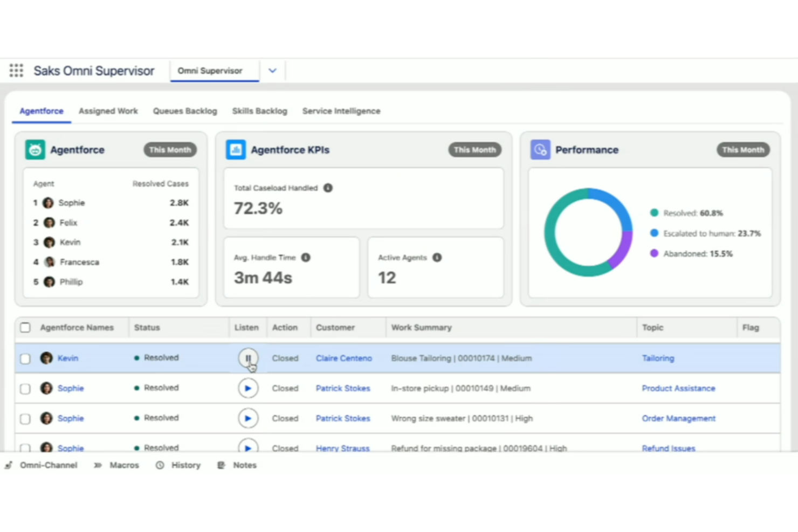The width and height of the screenshot is (798, 532).
Task: Open Omni-Channel utility icon
Action: click(9, 465)
